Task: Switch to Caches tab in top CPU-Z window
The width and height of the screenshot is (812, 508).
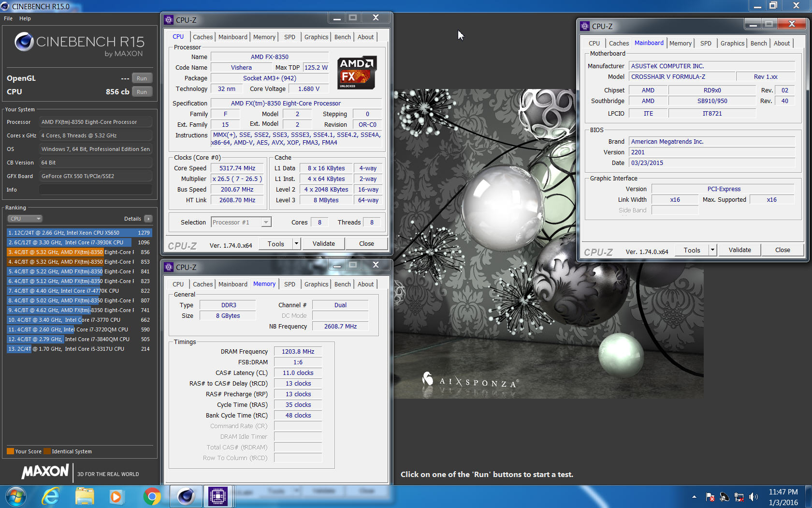Action: pyautogui.click(x=203, y=37)
